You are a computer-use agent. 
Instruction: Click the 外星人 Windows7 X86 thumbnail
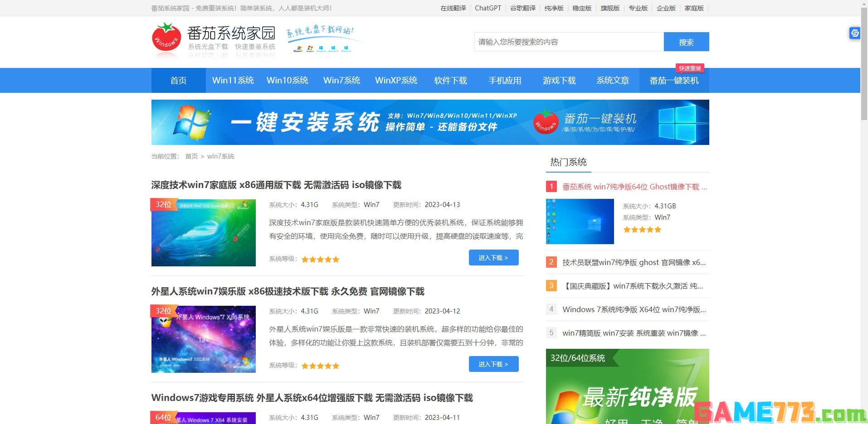pyautogui.click(x=204, y=339)
